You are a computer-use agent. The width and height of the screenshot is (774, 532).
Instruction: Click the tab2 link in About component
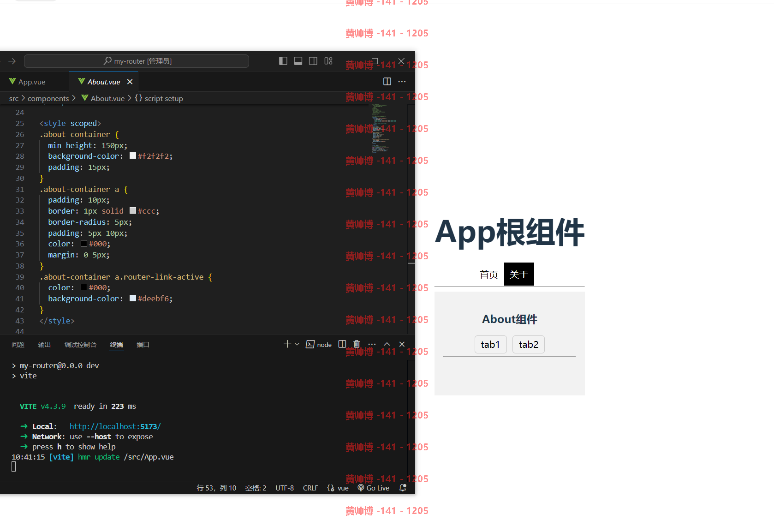(529, 345)
